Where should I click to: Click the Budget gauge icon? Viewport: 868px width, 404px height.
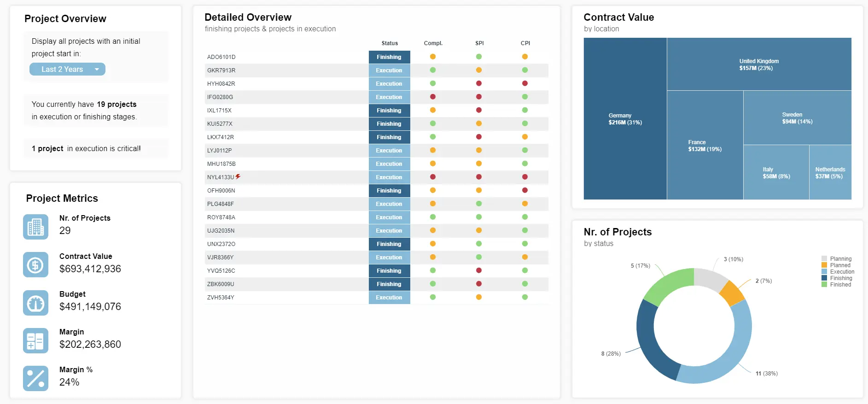[x=35, y=303]
